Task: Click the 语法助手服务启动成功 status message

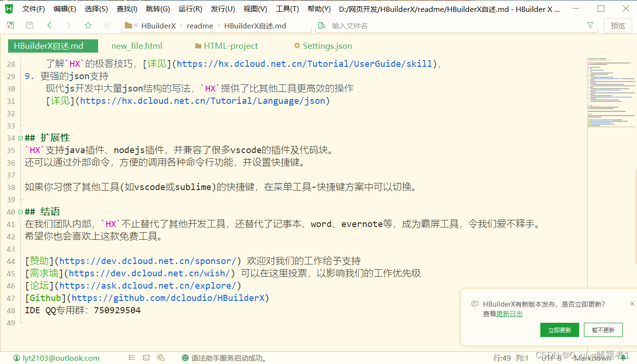Action: tap(229, 358)
